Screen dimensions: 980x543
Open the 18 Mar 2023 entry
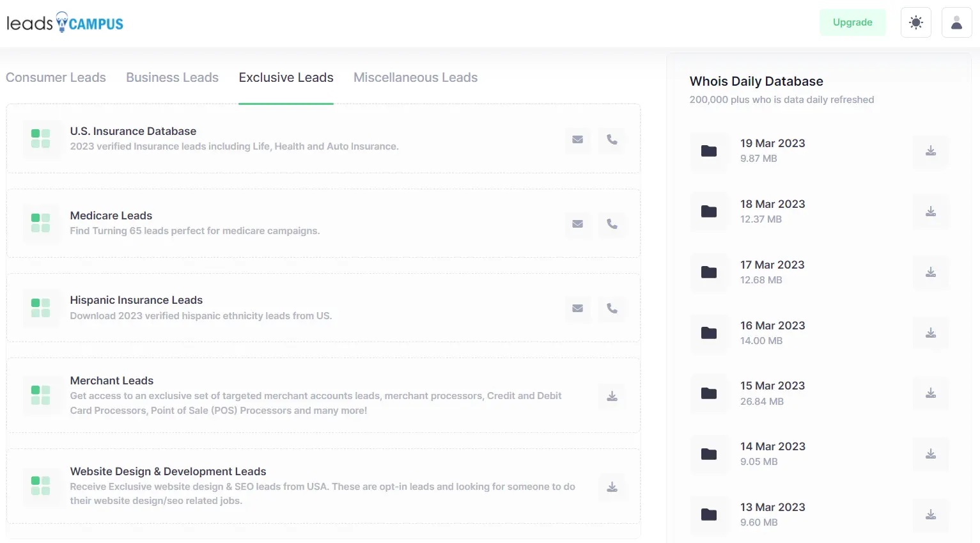click(772, 204)
